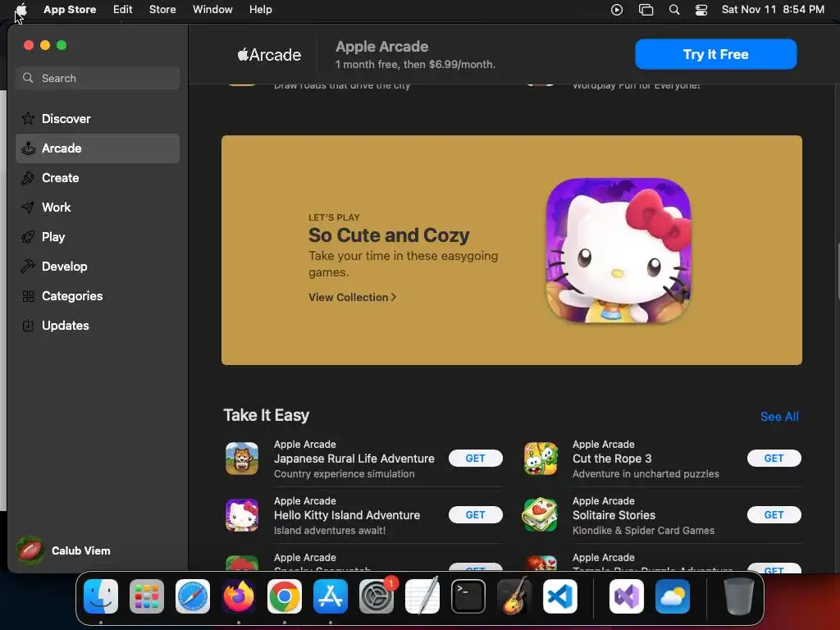Open Finder from the dock

tap(101, 596)
